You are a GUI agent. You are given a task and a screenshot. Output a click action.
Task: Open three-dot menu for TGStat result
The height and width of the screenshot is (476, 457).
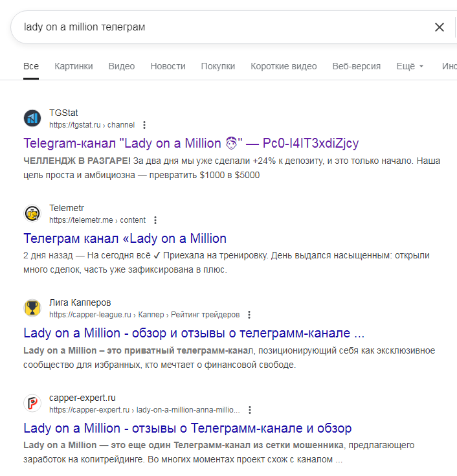(x=144, y=125)
